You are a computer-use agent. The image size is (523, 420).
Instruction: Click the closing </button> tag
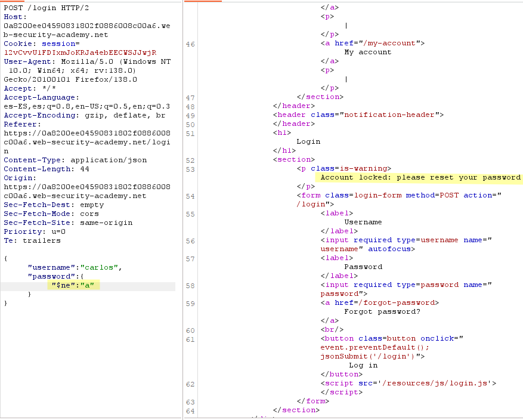[342, 374]
